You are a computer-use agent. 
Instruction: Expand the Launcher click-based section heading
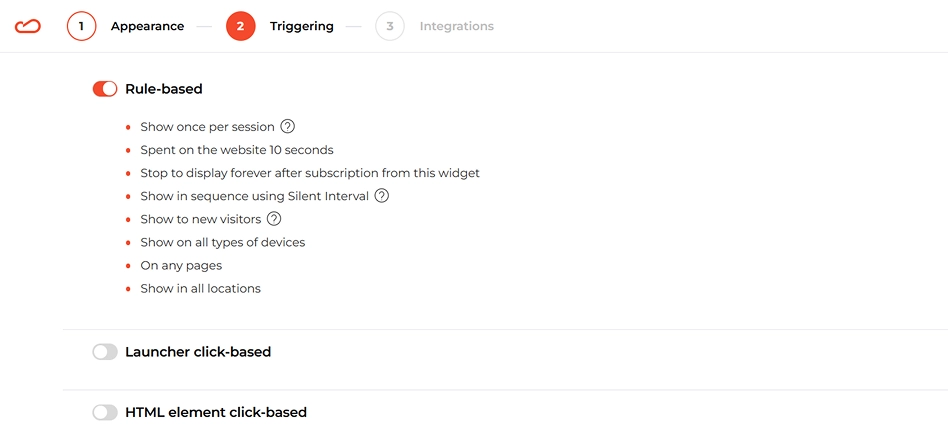[x=198, y=352]
